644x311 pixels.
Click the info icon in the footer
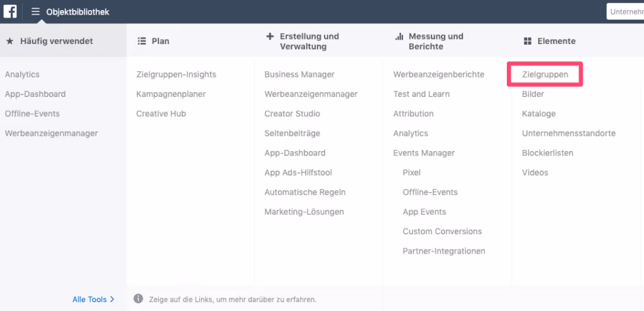point(138,298)
